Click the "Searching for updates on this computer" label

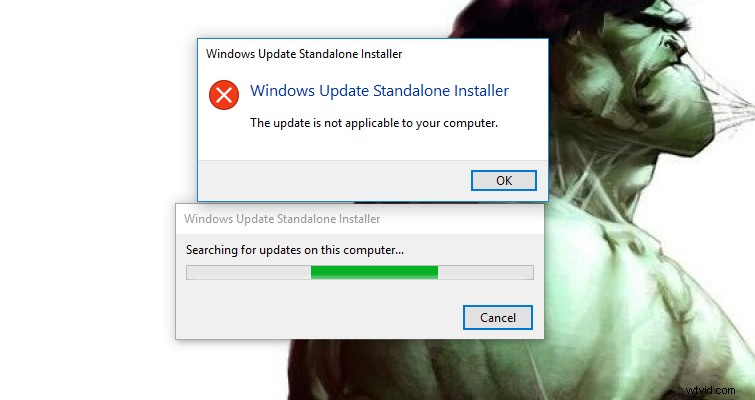[295, 250]
